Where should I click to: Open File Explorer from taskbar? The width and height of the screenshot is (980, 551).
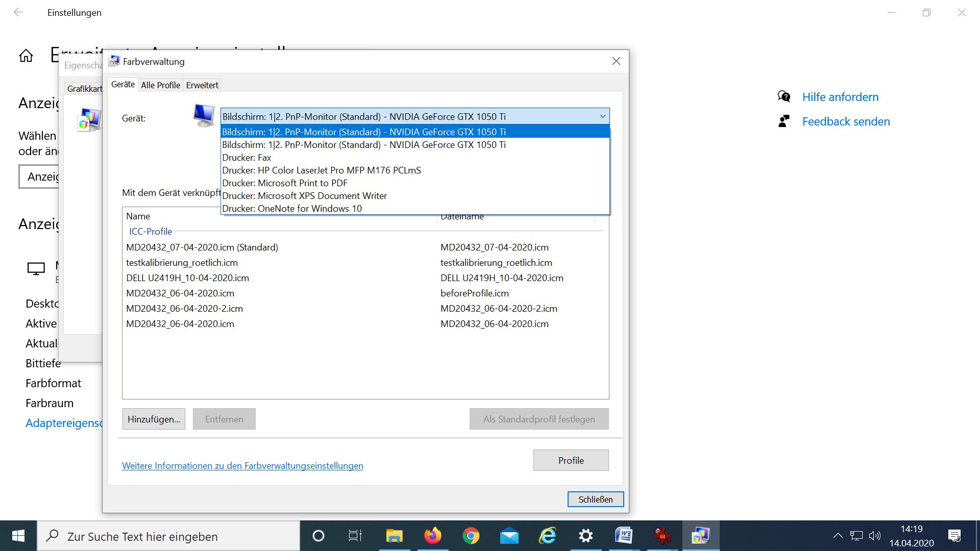pos(394,536)
